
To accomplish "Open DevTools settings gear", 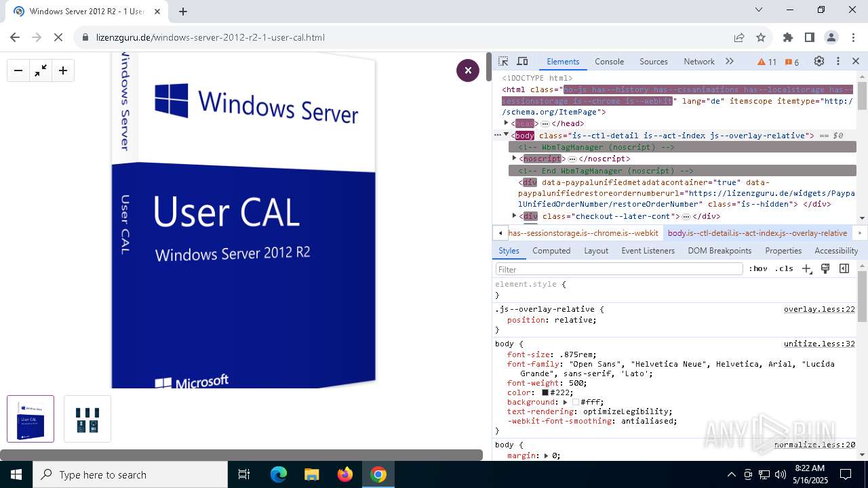I will click(x=819, y=61).
